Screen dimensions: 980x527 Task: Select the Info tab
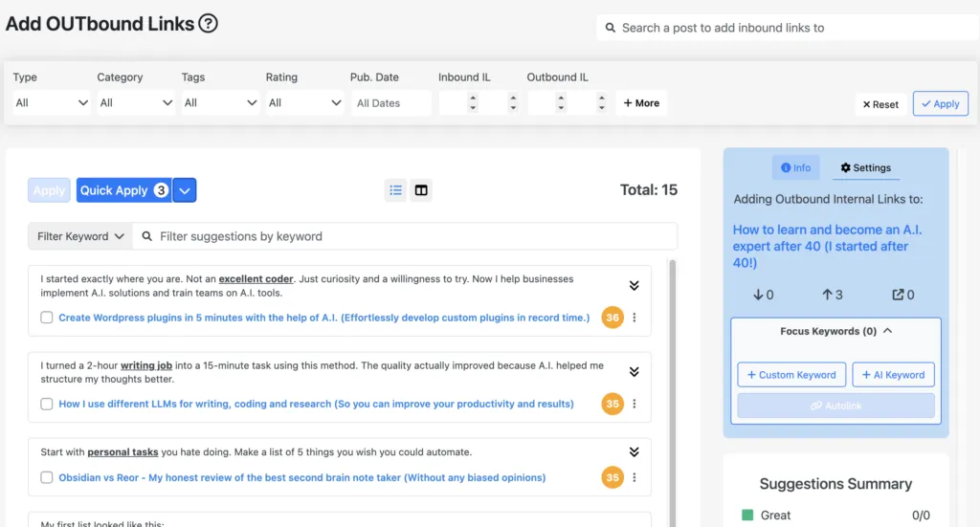[x=795, y=168]
